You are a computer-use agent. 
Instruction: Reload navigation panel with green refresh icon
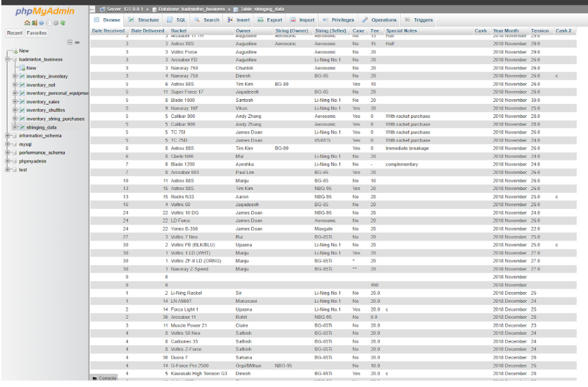pos(63,23)
